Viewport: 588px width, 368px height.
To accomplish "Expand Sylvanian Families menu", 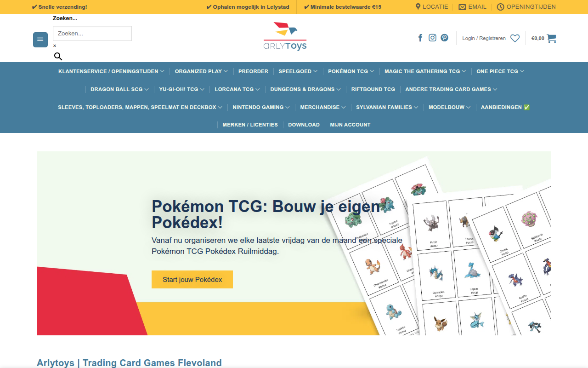I will click(x=387, y=107).
